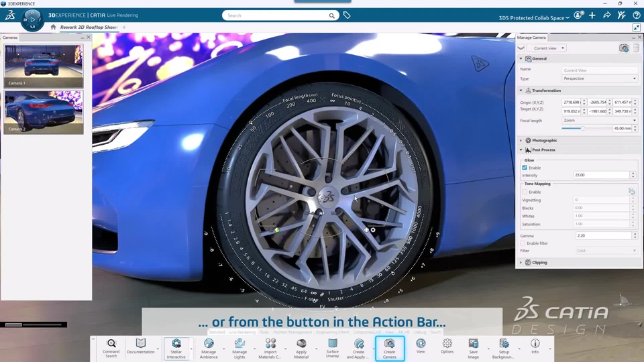
Task: Open the View tool in action bar
Action: coord(421,346)
